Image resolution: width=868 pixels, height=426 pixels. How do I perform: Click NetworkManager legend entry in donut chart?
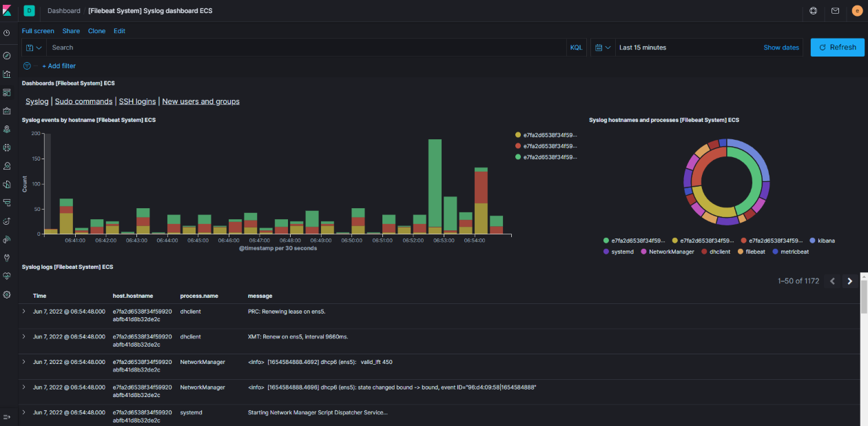(667, 252)
